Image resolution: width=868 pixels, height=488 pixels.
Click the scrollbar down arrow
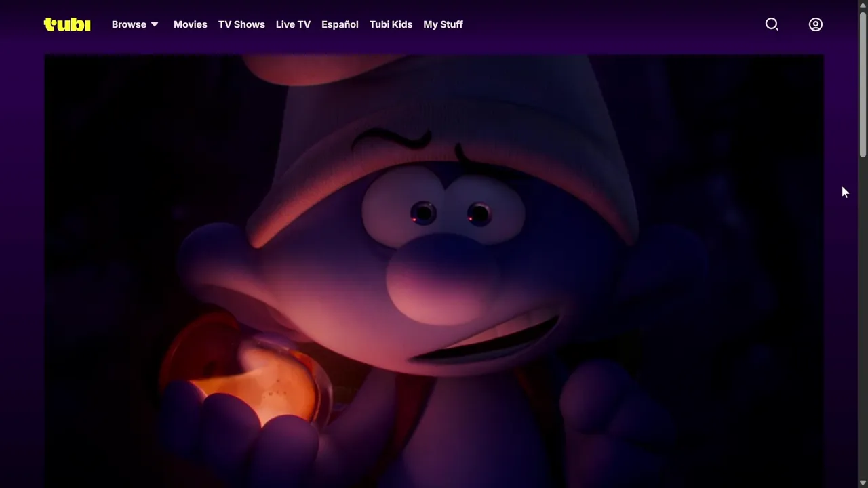click(x=863, y=483)
